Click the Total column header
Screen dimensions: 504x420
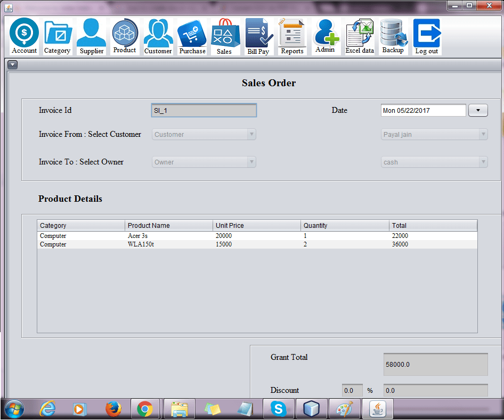click(433, 225)
